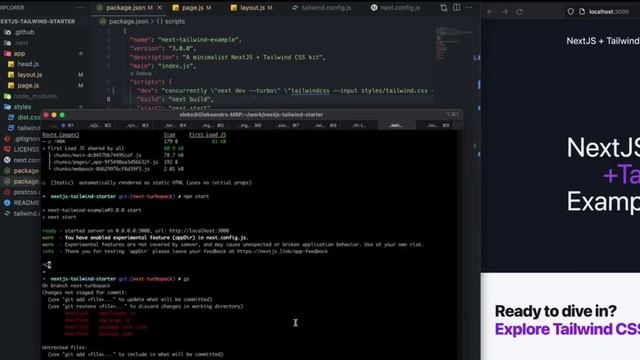Open the LICENSE file in Explorer
The image size is (640, 360).
(27, 149)
